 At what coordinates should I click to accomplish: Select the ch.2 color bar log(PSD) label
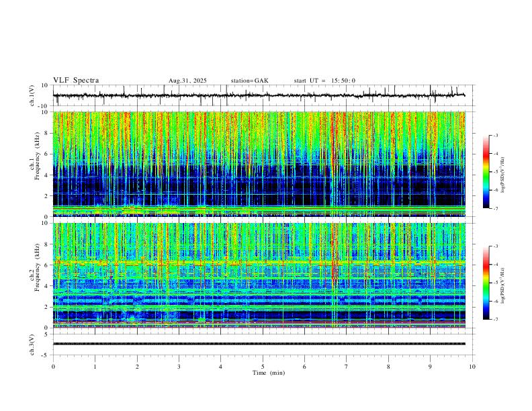click(502, 285)
